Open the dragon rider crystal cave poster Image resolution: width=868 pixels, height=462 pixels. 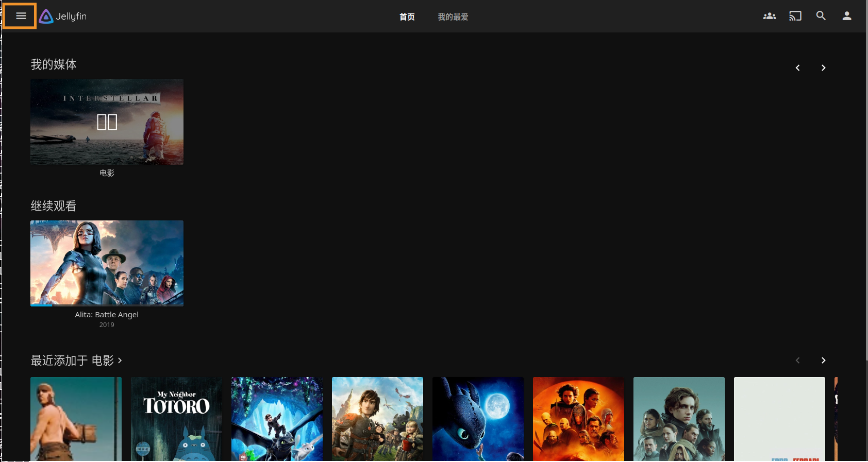(277, 419)
